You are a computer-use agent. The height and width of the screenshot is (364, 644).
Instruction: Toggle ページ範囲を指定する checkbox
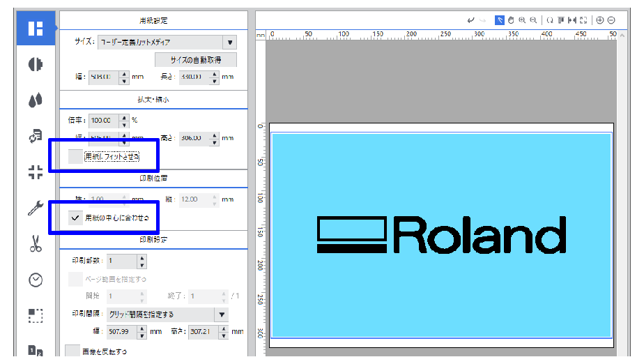click(x=75, y=279)
